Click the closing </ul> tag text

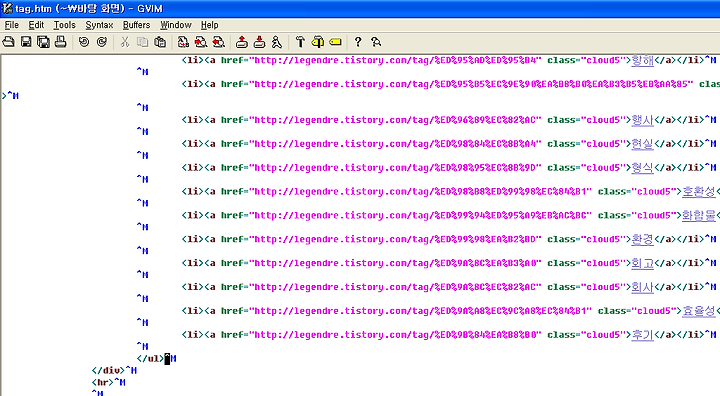pos(150,358)
